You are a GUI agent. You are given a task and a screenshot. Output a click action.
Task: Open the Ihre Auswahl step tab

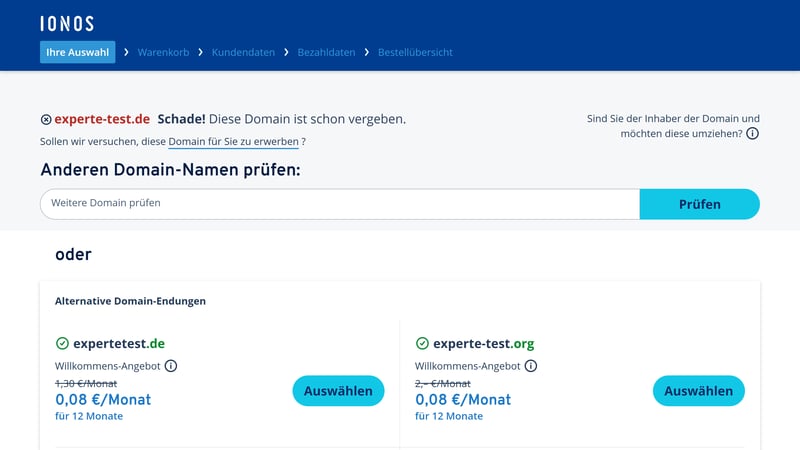[x=77, y=52]
